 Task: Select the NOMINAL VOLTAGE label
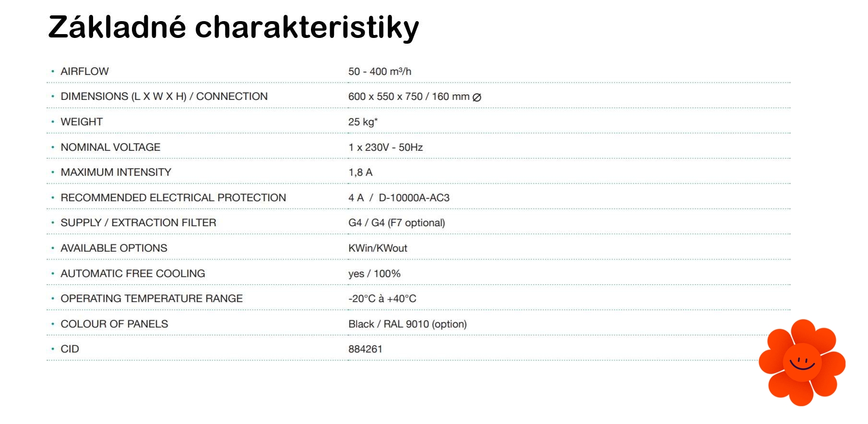coord(110,147)
